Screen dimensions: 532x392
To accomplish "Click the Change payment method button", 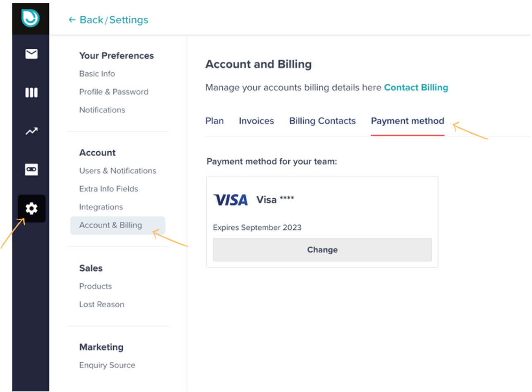I will coord(322,250).
